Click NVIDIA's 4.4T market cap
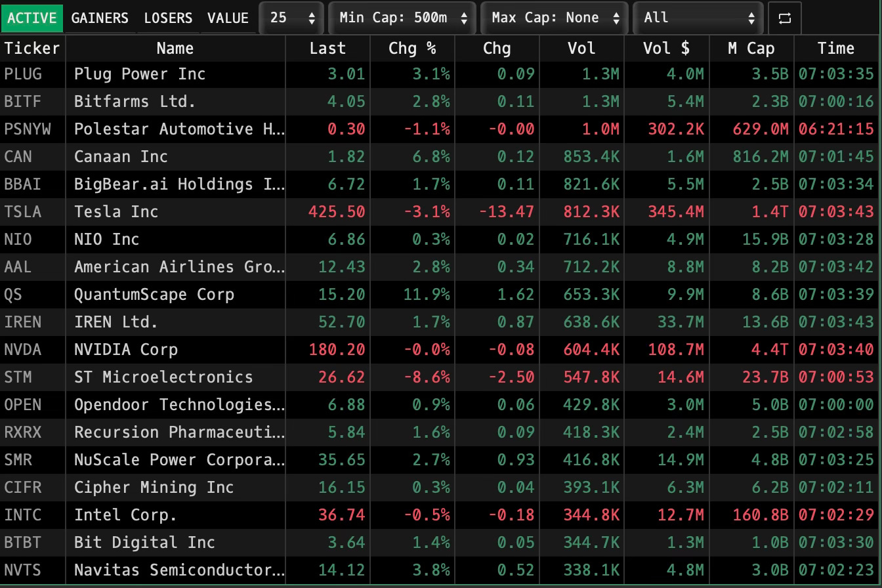This screenshot has width=882, height=588. point(770,350)
